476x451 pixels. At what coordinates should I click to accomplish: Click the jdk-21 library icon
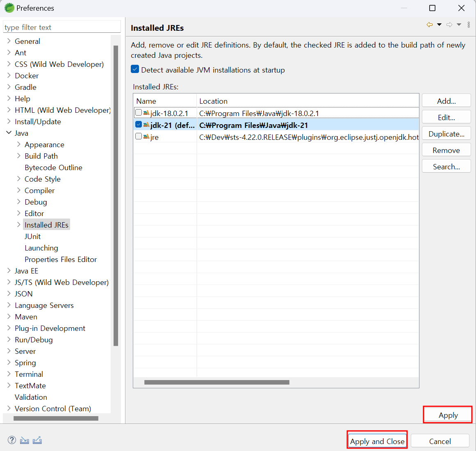coord(146,125)
